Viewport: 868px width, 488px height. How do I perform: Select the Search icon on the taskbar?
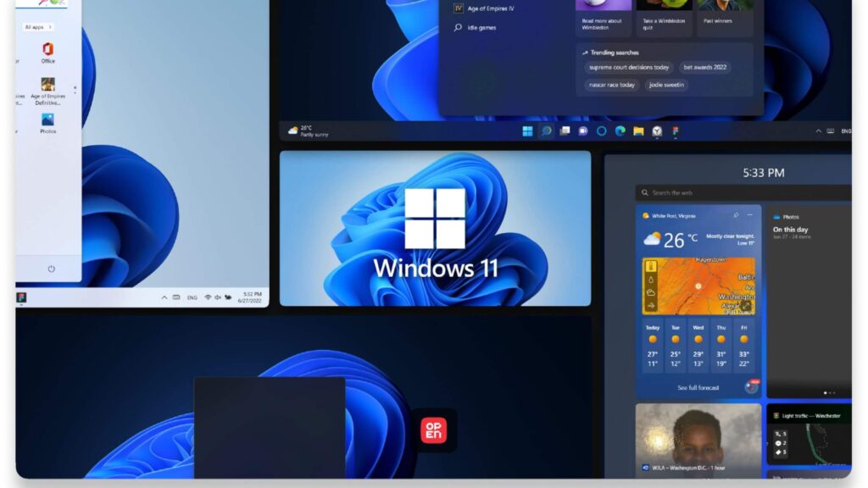(546, 131)
